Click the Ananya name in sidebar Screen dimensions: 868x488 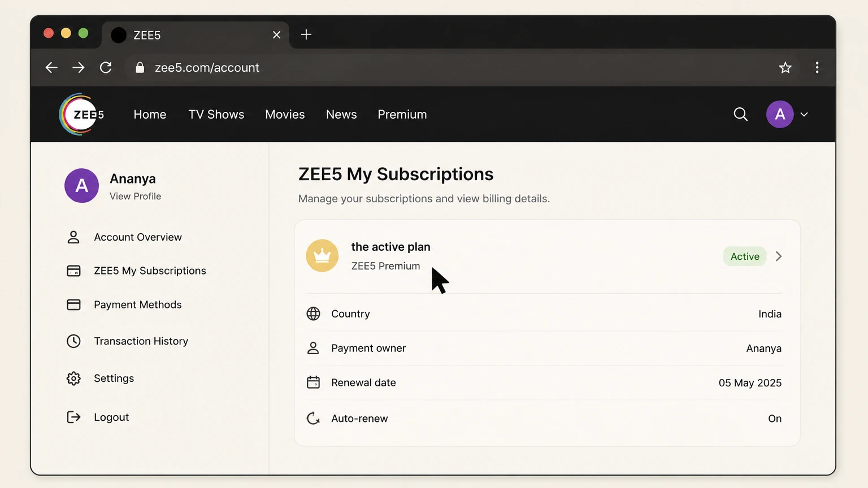(x=133, y=178)
